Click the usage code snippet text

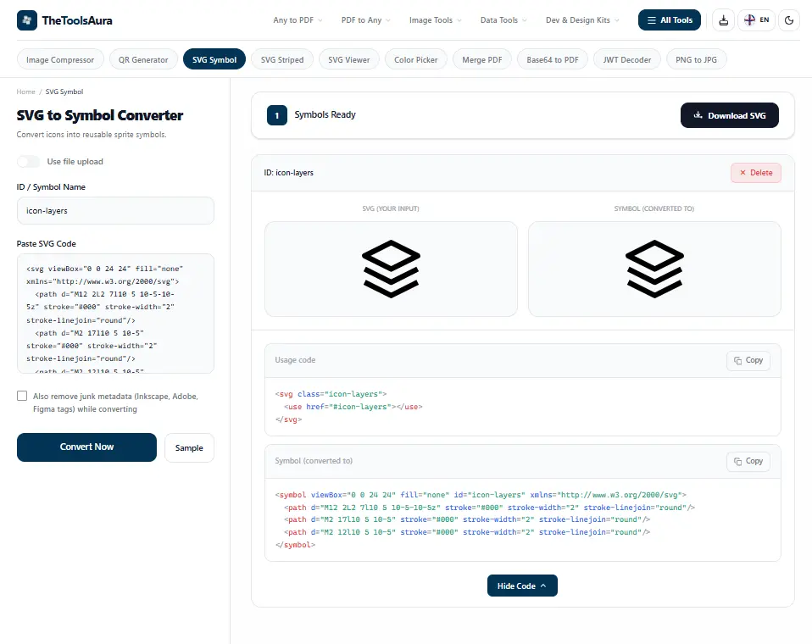coord(349,407)
